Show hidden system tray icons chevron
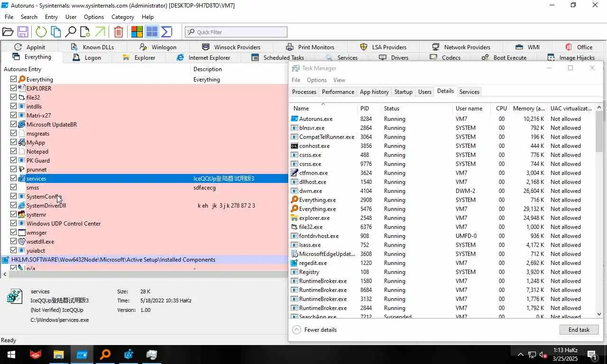 [x=520, y=355]
